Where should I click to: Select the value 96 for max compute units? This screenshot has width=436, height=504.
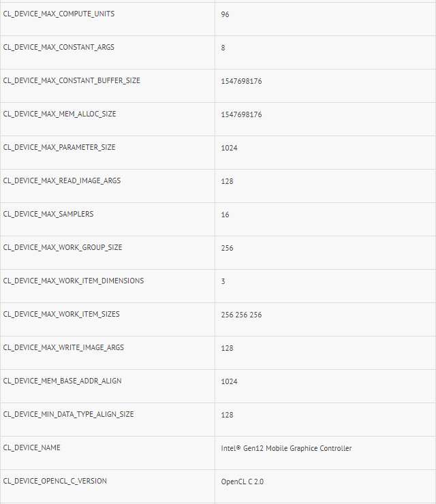(225, 14)
